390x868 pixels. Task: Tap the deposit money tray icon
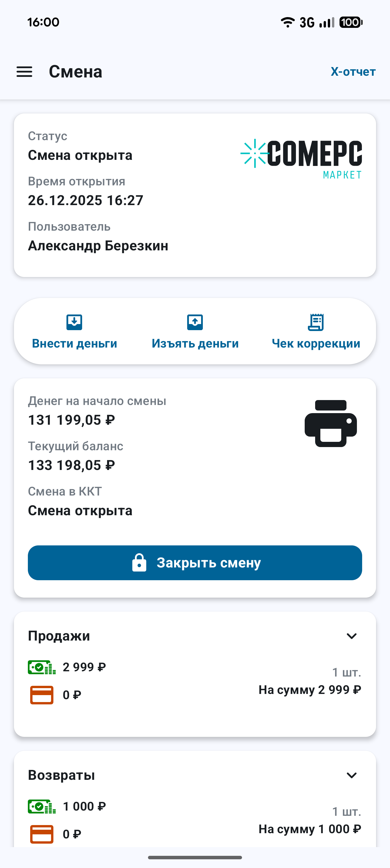74,322
